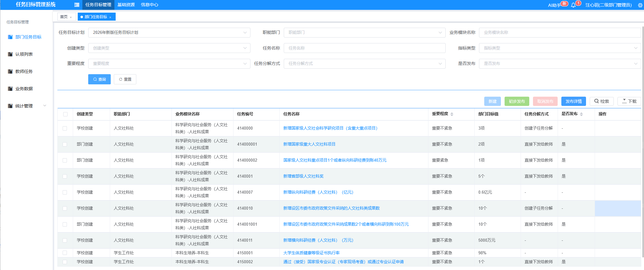The height and width of the screenshot is (270, 644).
Task: Toggle the select-all checkbox in table header
Action: (65, 114)
